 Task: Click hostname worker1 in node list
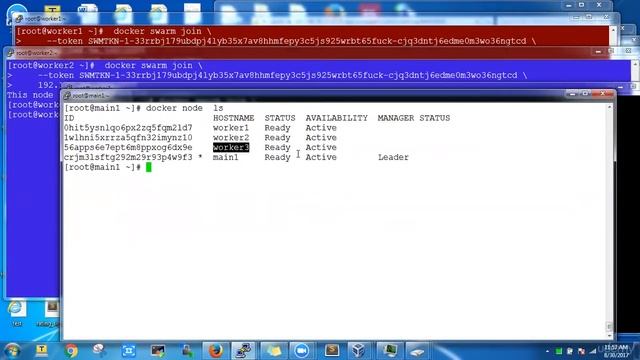coord(231,128)
